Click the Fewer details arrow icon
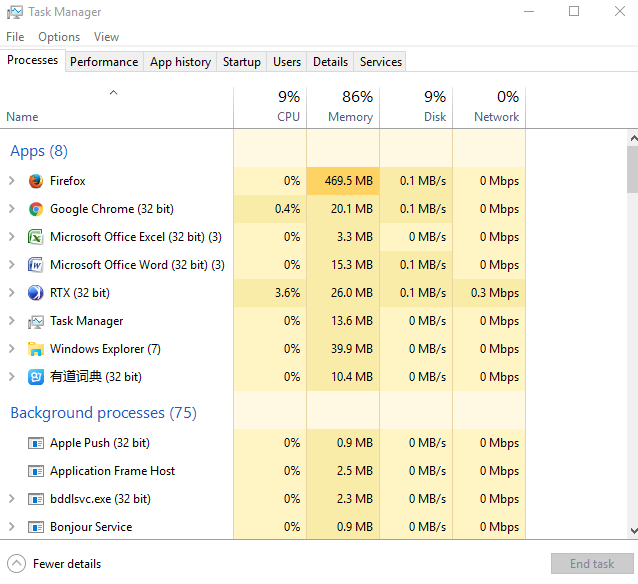Viewport: 638px width, 584px height. (x=16, y=564)
